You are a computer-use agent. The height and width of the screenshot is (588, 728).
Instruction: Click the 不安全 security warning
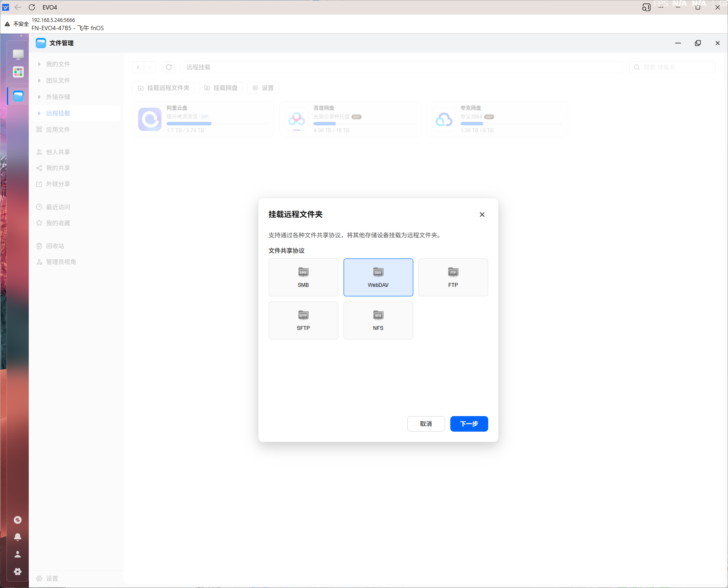point(17,24)
